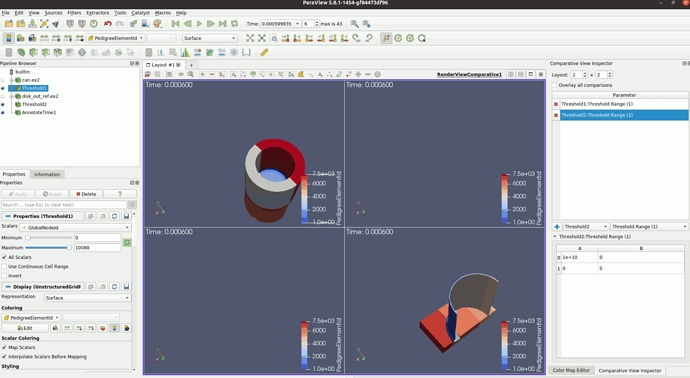Open the Representation Surface dropdown in Properties
The image size is (690, 378).
click(x=88, y=298)
